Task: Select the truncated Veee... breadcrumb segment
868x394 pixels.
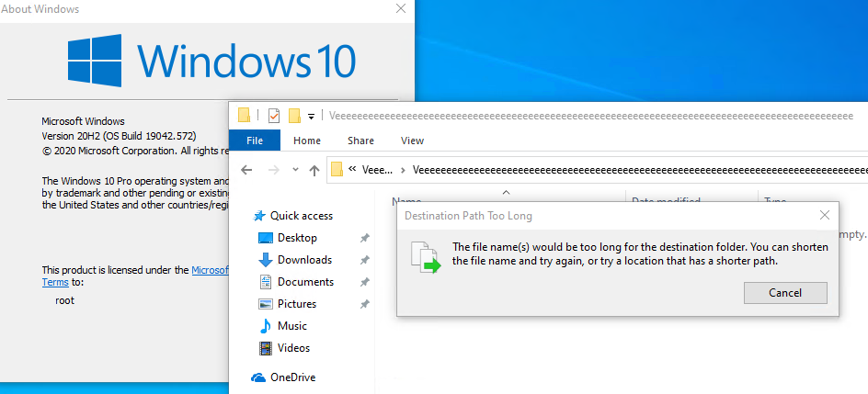Action: (x=378, y=170)
